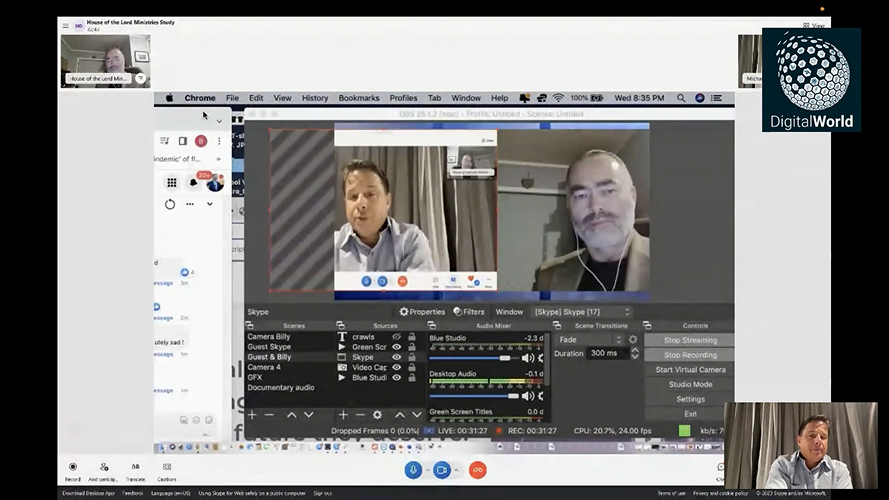Click the Stop Streaming button
Viewport: 889px width, 500px height.
pyautogui.click(x=690, y=340)
